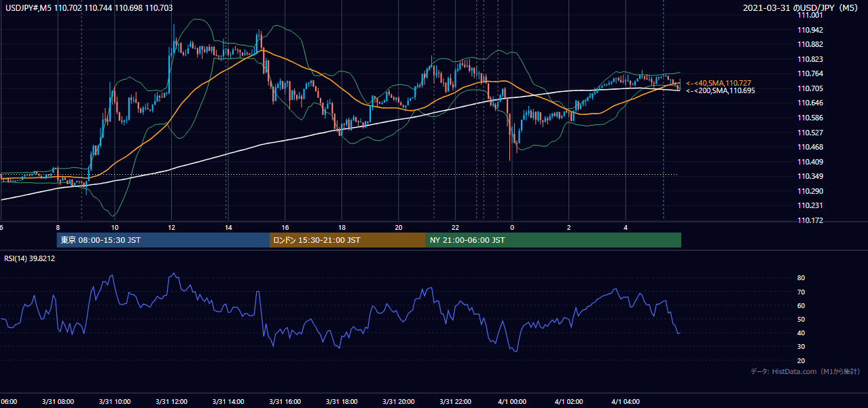
Task: Click price axis value 110.705
Action: coord(812,88)
